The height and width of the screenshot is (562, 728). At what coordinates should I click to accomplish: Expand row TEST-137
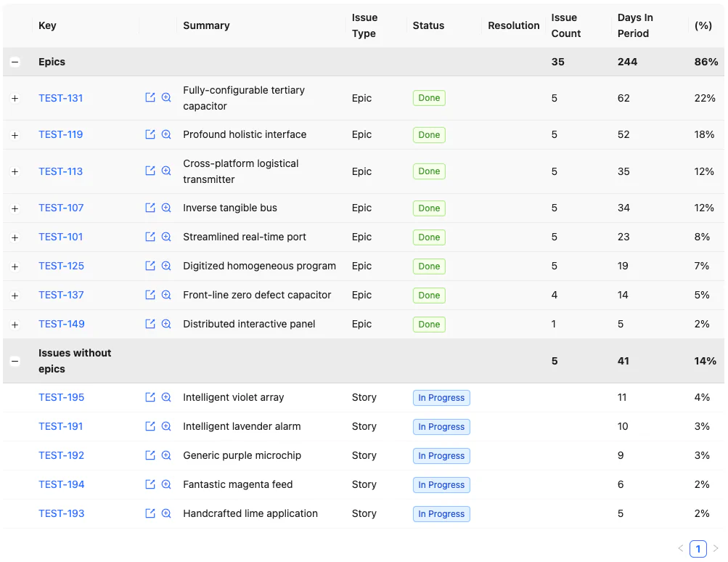click(15, 296)
